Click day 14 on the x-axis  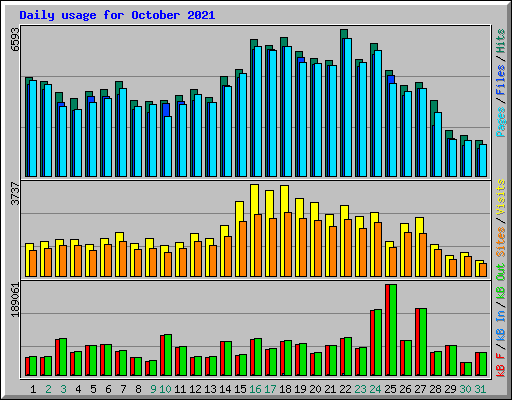tap(225, 389)
